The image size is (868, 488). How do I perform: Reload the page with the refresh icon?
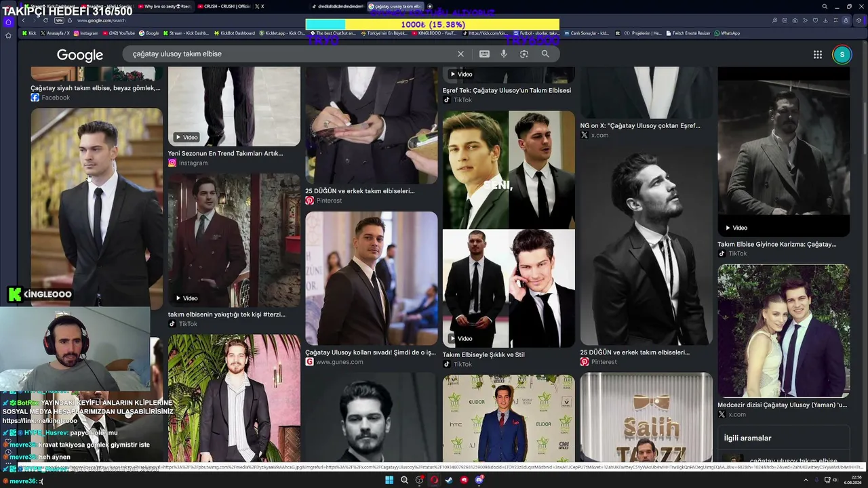pos(45,20)
